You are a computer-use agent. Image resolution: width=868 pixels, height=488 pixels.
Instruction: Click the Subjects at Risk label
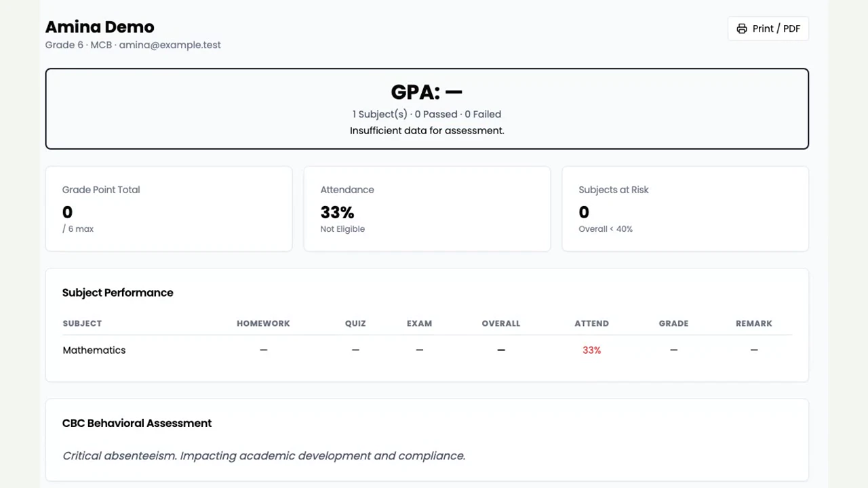click(x=614, y=190)
